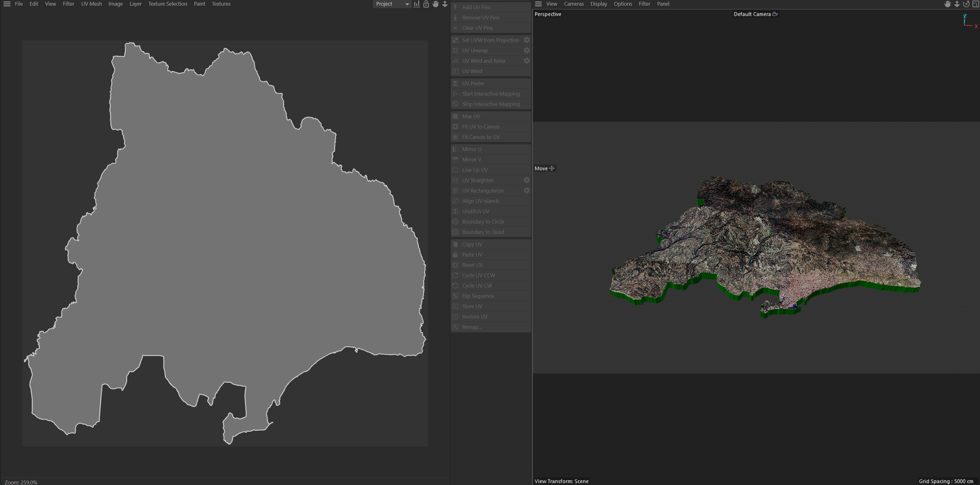Click the Mirror U command
Viewport: 980px width, 485px height.
point(471,149)
